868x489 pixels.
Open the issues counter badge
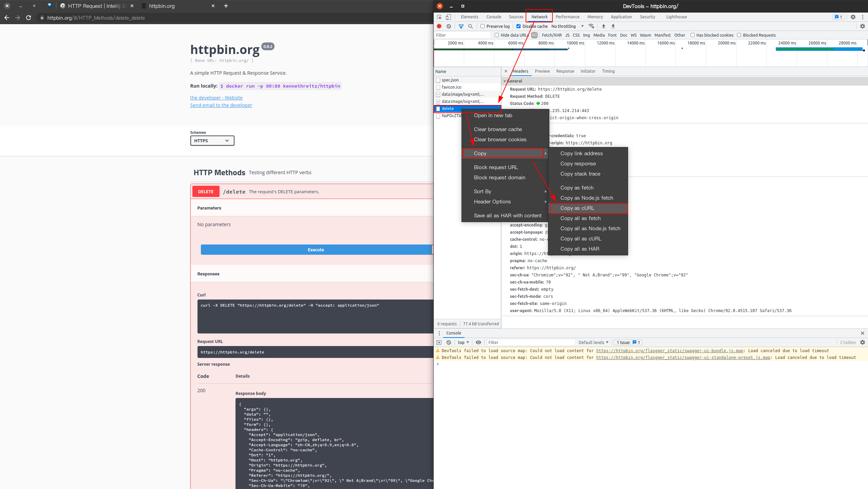coord(838,17)
